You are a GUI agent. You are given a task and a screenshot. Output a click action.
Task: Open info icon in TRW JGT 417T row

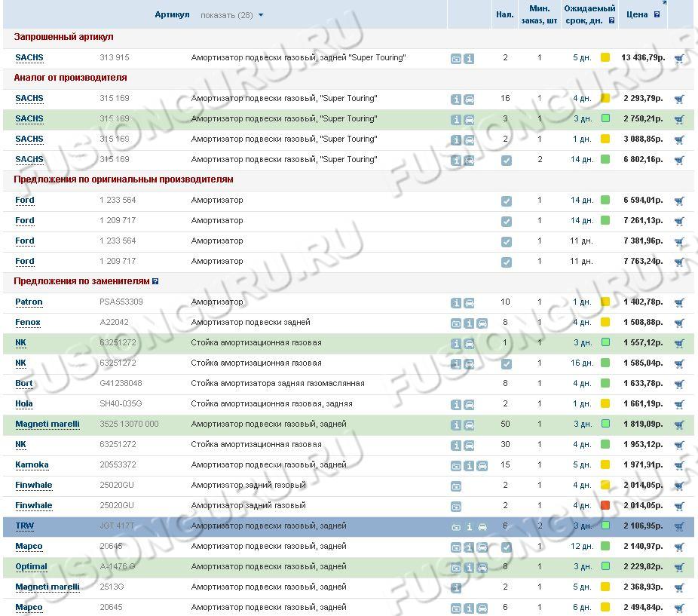(469, 527)
